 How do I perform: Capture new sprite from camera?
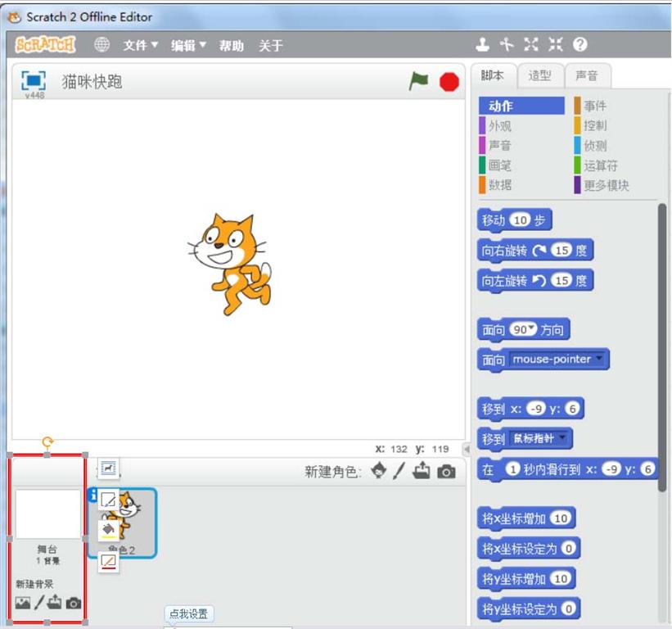[x=446, y=471]
